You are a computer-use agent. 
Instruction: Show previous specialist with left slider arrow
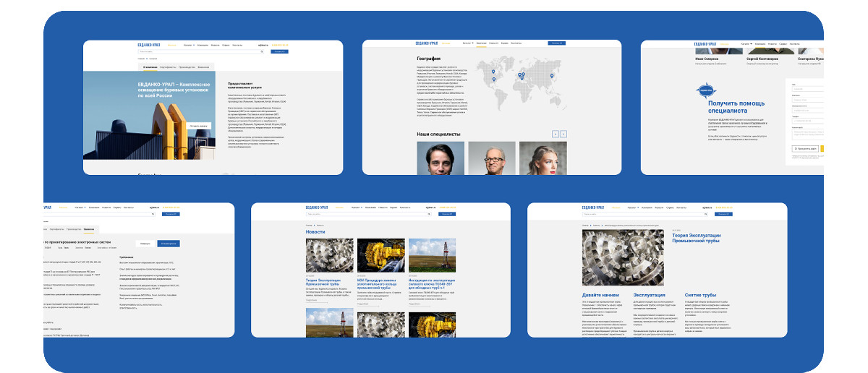click(555, 134)
